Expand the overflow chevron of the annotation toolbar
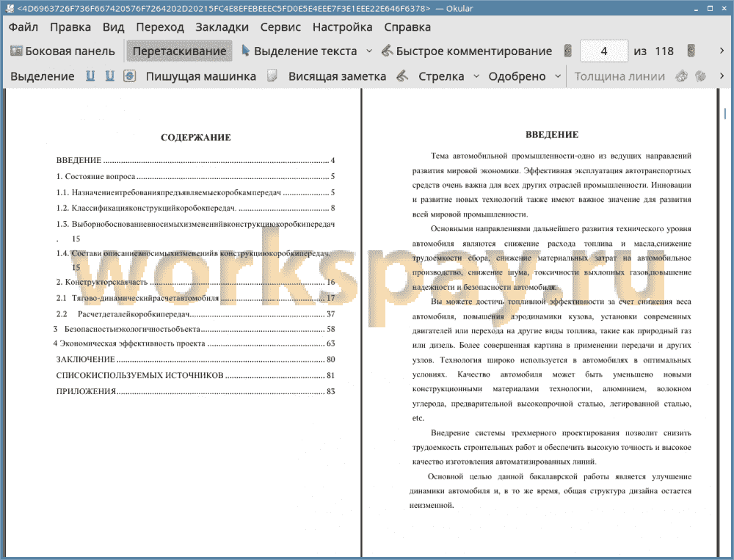 722,76
